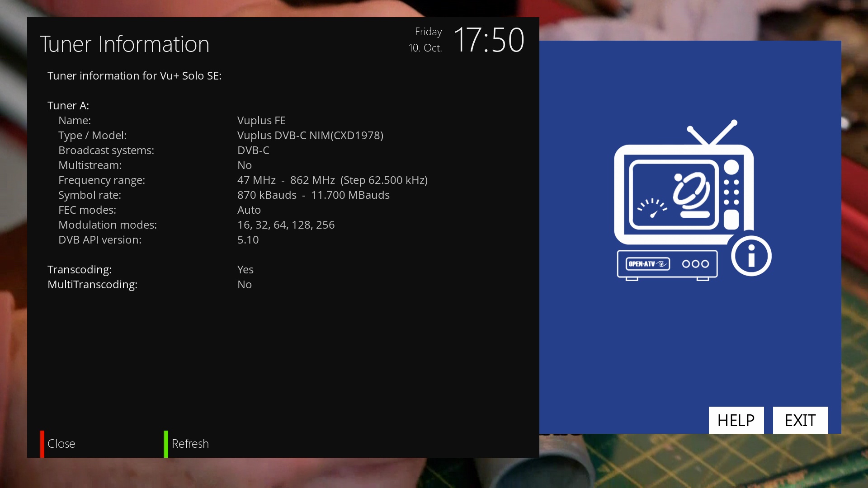This screenshot has width=868, height=488.
Task: Click 'Vuplus DVB-C NIM(CXD1978)' value
Action: (310, 136)
